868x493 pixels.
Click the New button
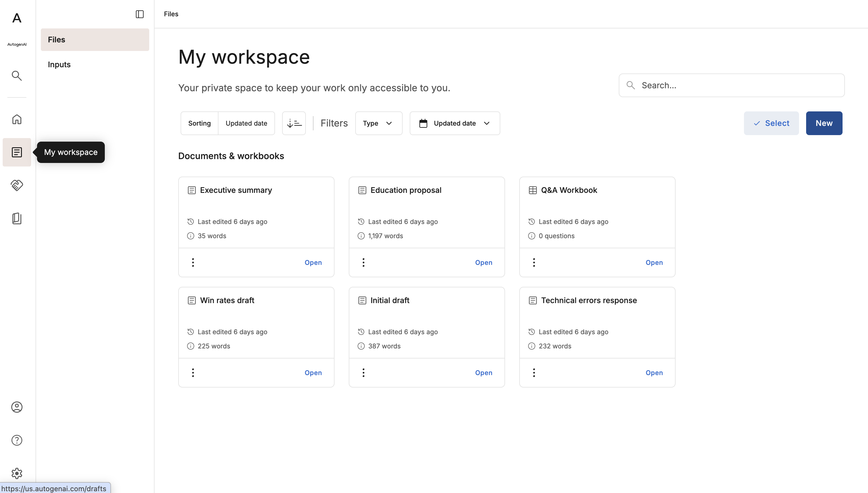(x=824, y=123)
